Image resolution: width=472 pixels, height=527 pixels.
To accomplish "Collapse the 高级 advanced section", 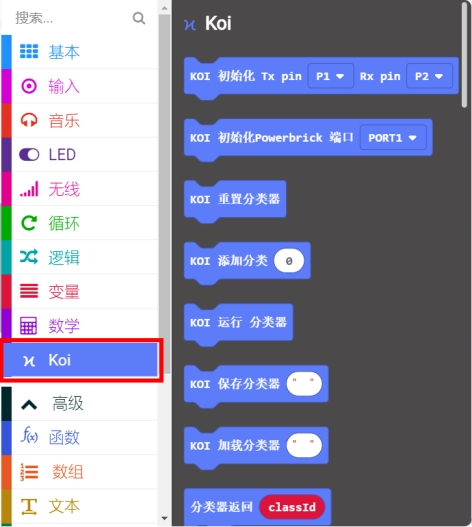I will pyautogui.click(x=80, y=403).
